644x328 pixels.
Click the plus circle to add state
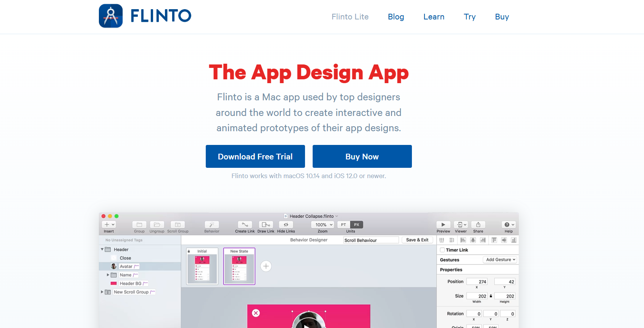[266, 266]
